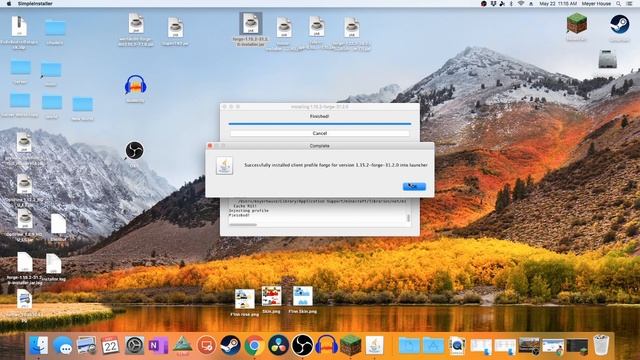Click the 'Injecting profile' log line
The height and width of the screenshot is (360, 640).
coord(249,211)
